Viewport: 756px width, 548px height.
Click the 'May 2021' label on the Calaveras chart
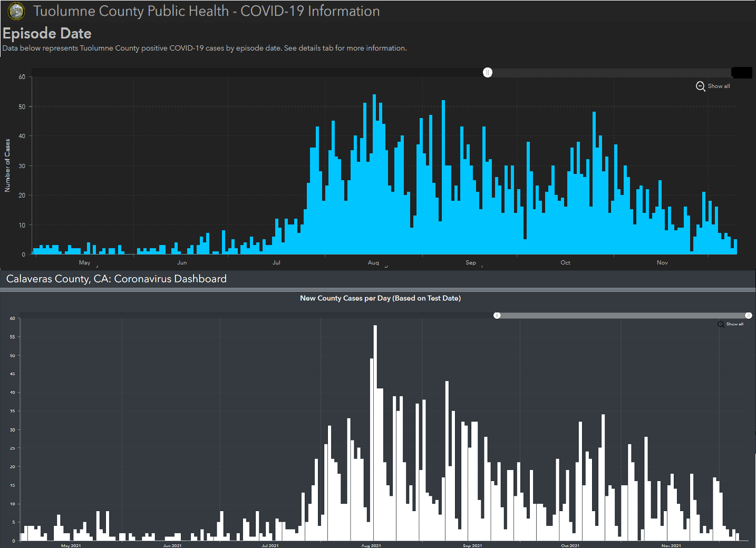coord(71,545)
